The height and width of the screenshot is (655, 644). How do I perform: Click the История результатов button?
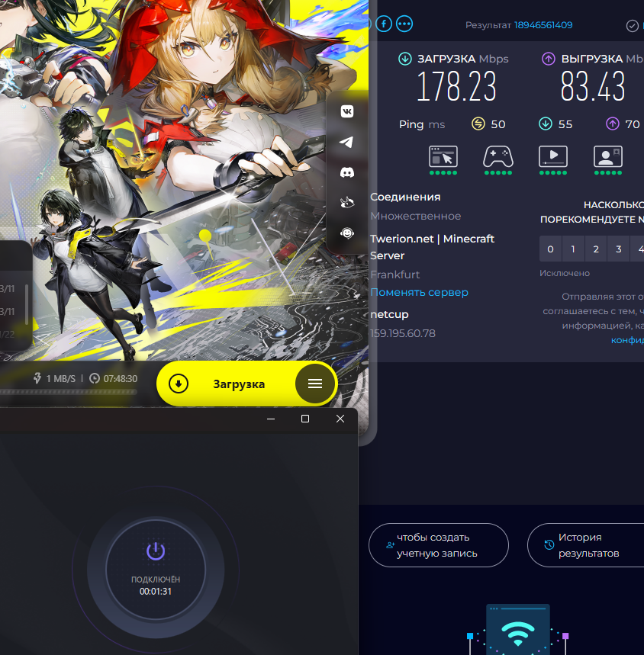pyautogui.click(x=585, y=545)
